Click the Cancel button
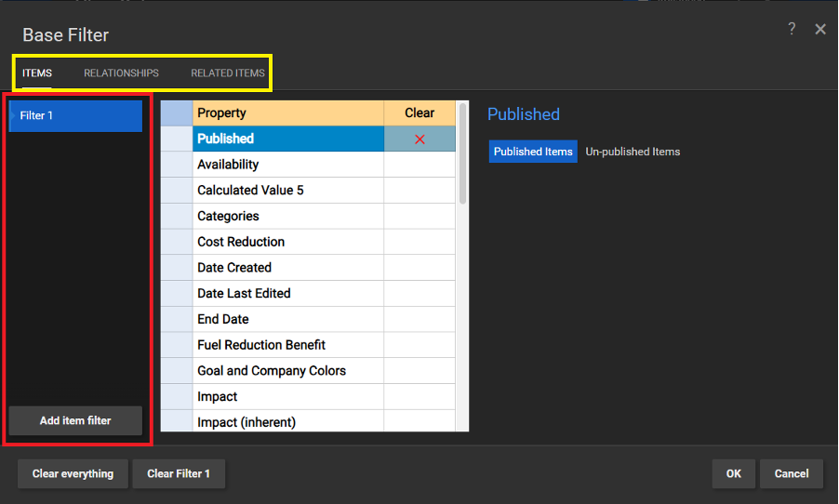Viewport: 839px width, 504px height. pos(792,473)
